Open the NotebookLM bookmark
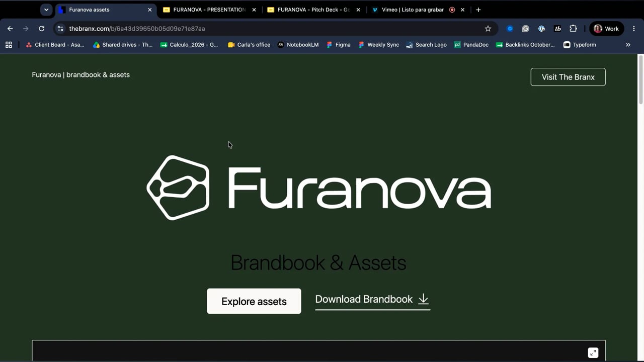This screenshot has width=644, height=362. click(298, 45)
